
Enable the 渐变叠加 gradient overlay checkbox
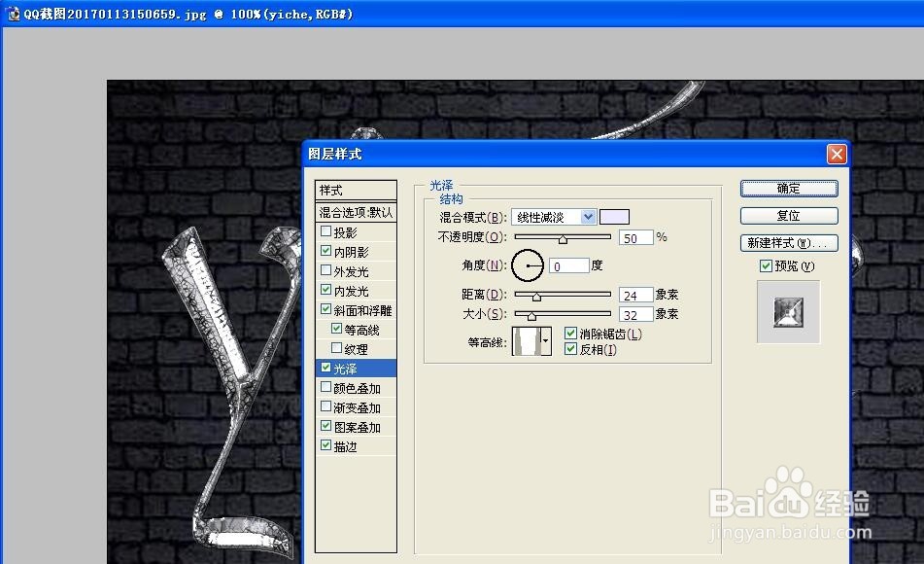coord(325,406)
